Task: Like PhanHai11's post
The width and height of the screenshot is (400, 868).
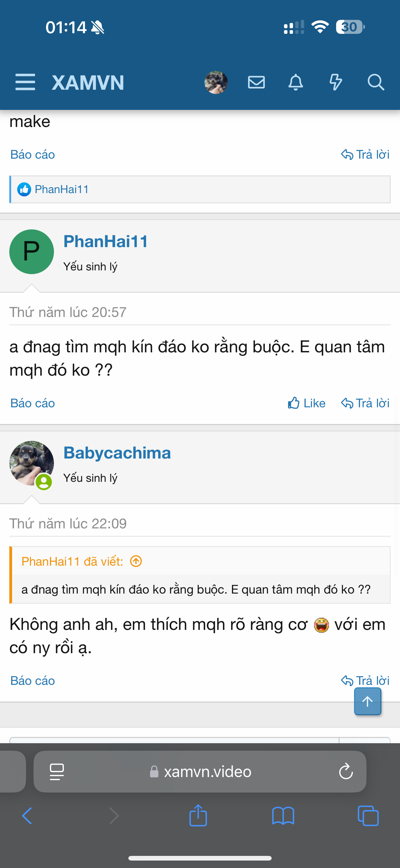Action: (x=306, y=403)
